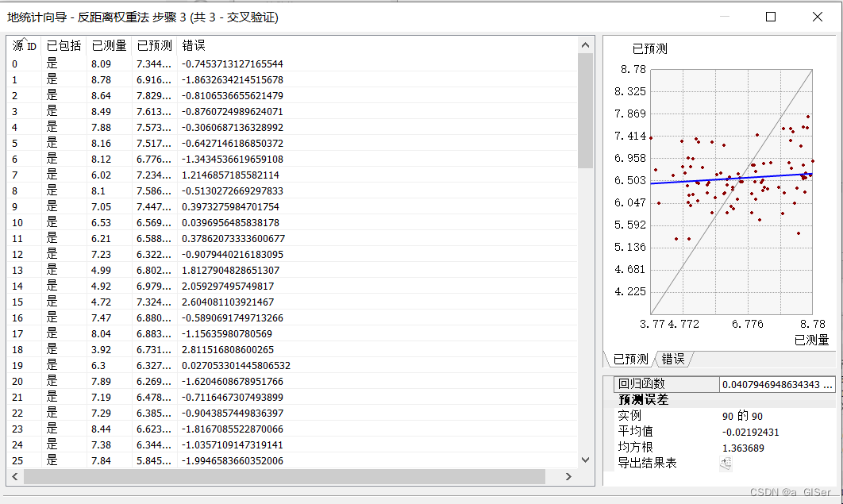
Task: Select error value 2.059297495749817
Action: 228,286
